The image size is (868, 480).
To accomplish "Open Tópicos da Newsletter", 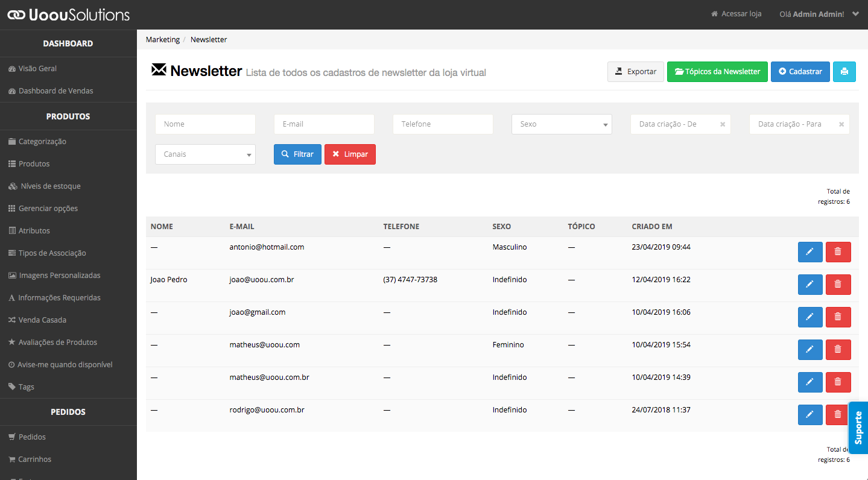I will click(x=717, y=72).
